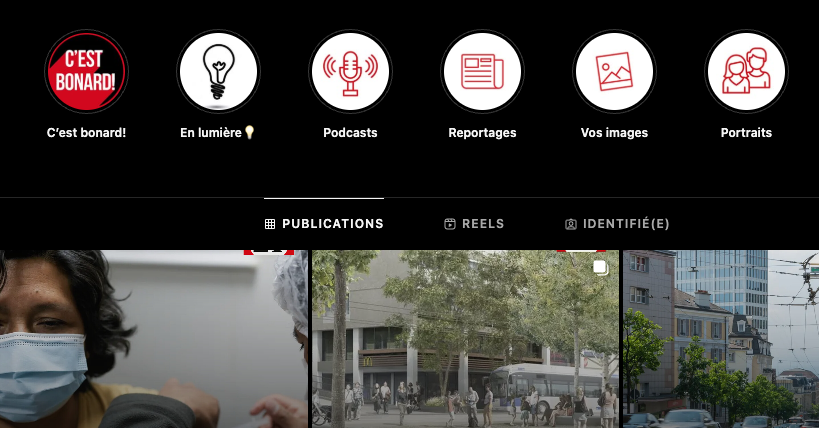Open the post with bus and trees
The image size is (819, 428).
pyautogui.click(x=465, y=339)
